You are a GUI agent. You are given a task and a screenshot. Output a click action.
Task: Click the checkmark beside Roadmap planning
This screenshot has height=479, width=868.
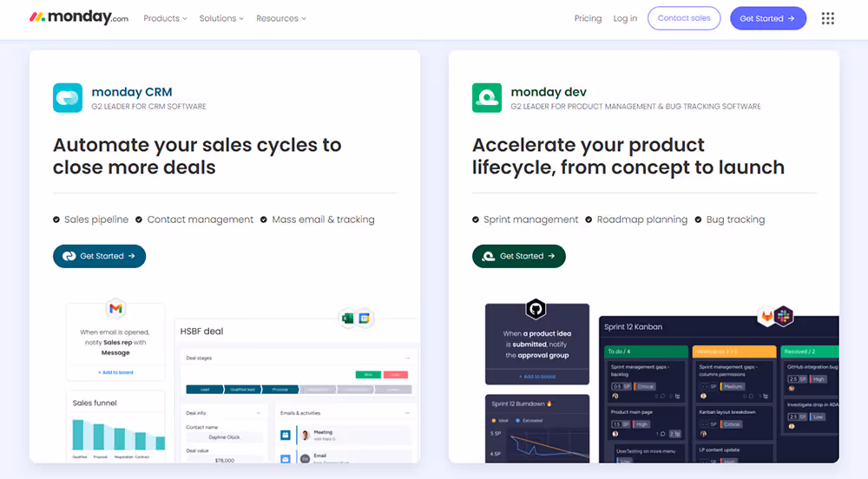tap(589, 220)
